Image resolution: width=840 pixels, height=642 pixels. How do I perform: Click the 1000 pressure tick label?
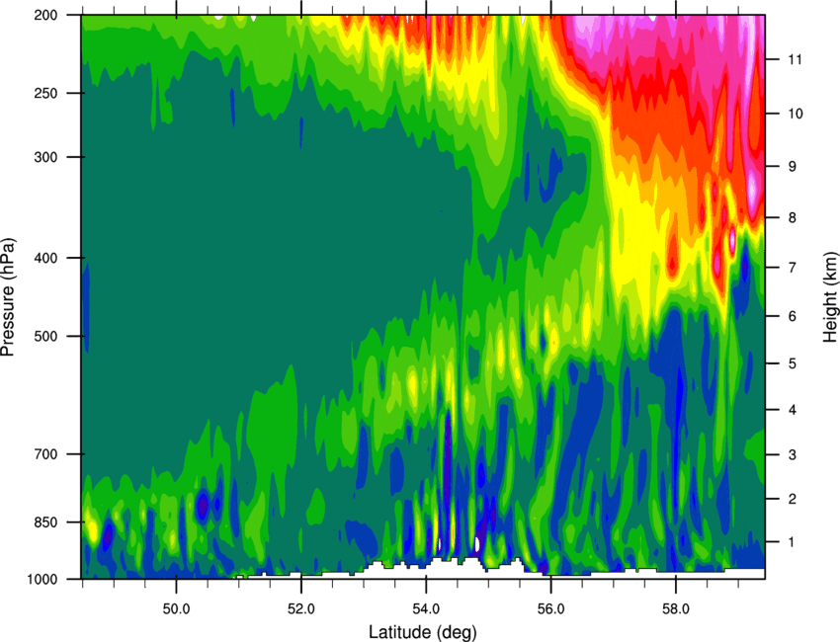click(x=42, y=579)
